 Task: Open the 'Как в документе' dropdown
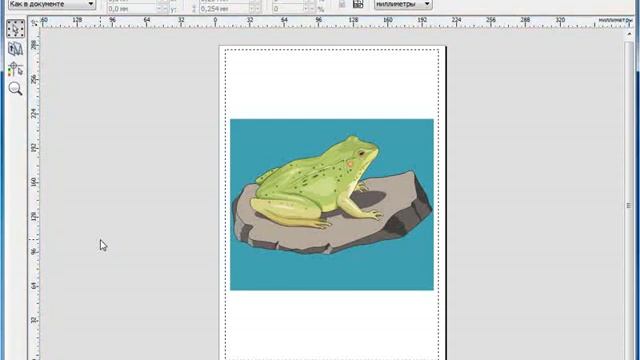pos(52,4)
